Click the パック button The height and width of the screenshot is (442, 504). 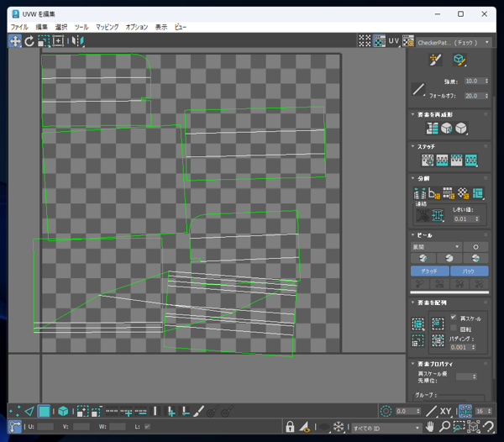coord(470,271)
